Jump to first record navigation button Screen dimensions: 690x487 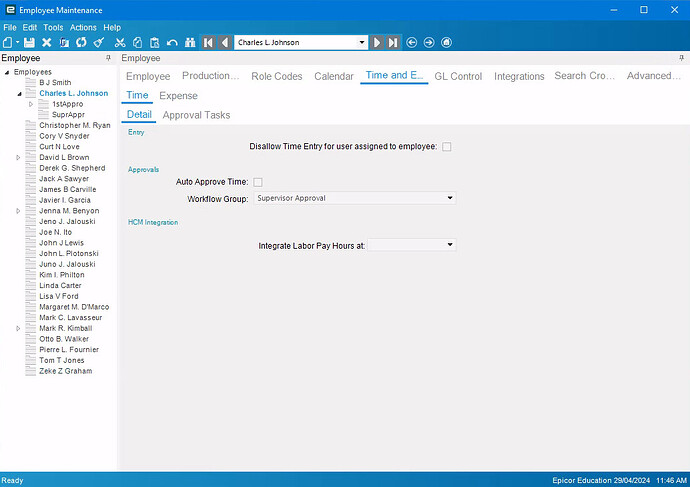click(208, 43)
